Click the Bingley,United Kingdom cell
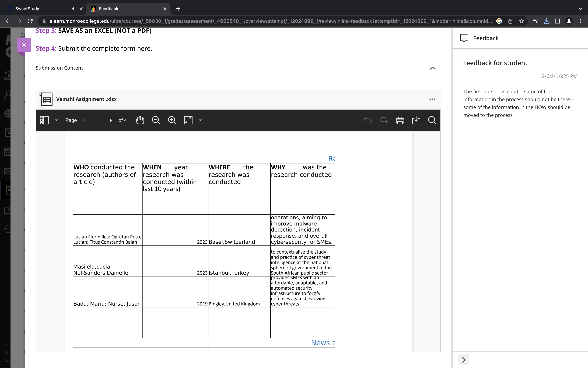Image resolution: width=588 pixels, height=368 pixels. point(239,292)
